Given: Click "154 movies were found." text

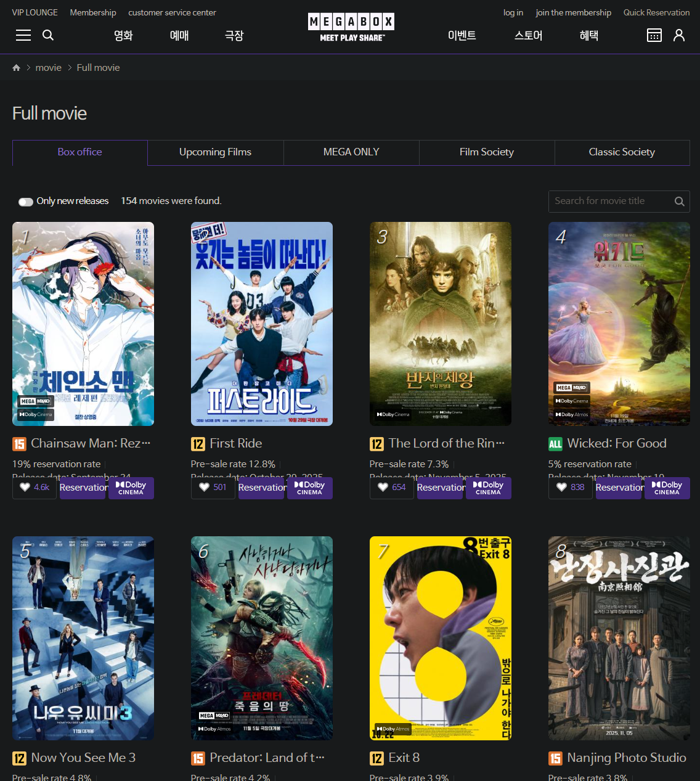Looking at the screenshot, I should [x=171, y=201].
